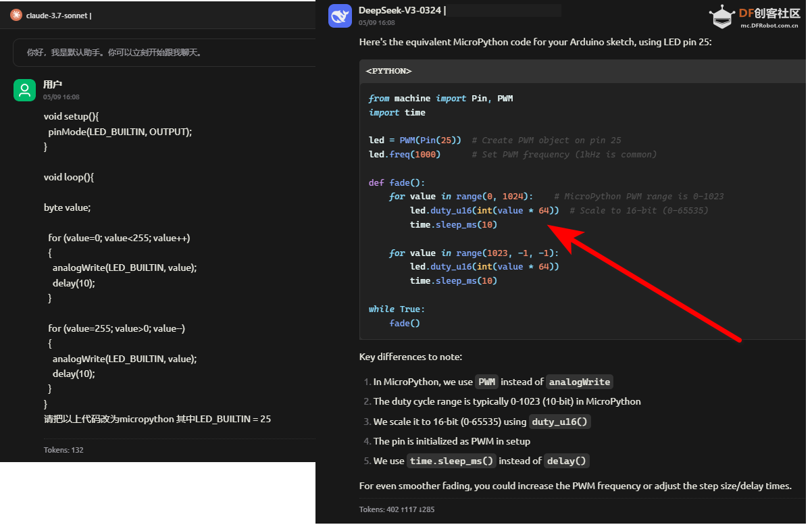812x529 pixels.
Task: Click the line 'void setup(){'
Action: pos(71,116)
